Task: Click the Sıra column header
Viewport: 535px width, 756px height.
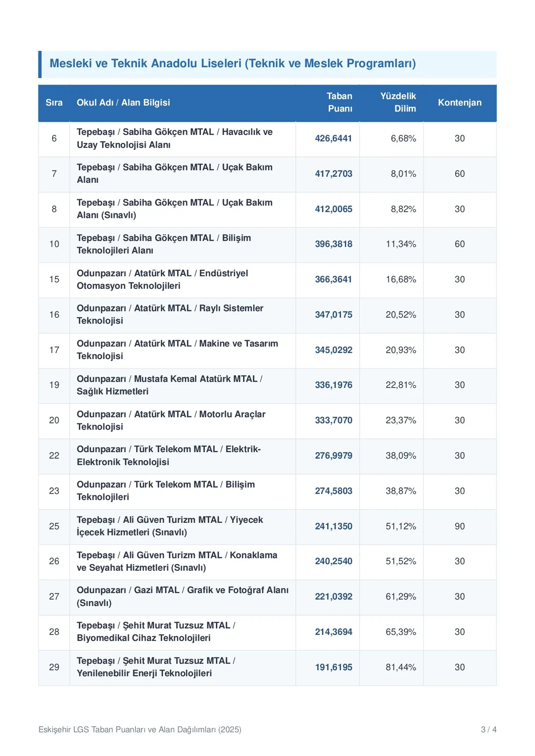Action: tap(54, 103)
